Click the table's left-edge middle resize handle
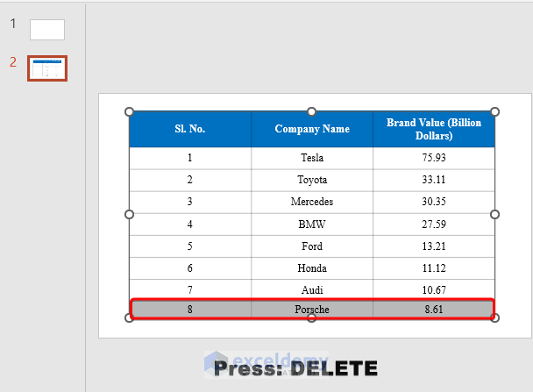The height and width of the screenshot is (392, 533). 130,214
